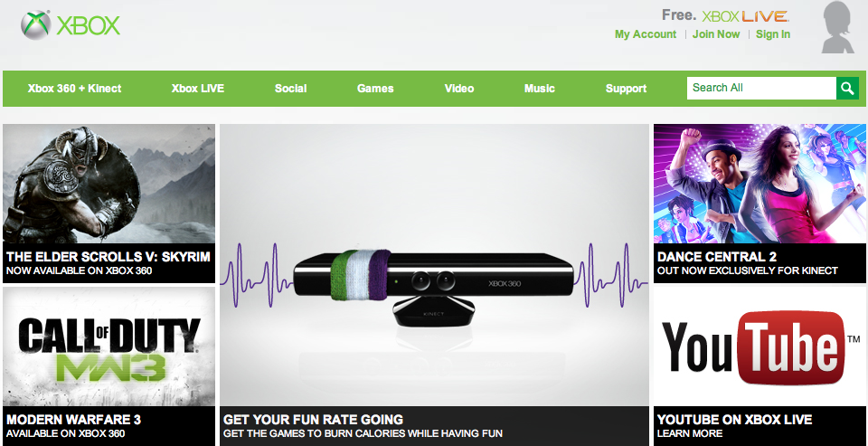The image size is (868, 446).
Task: Open the Xbox LIVE menu item
Action: 198,89
